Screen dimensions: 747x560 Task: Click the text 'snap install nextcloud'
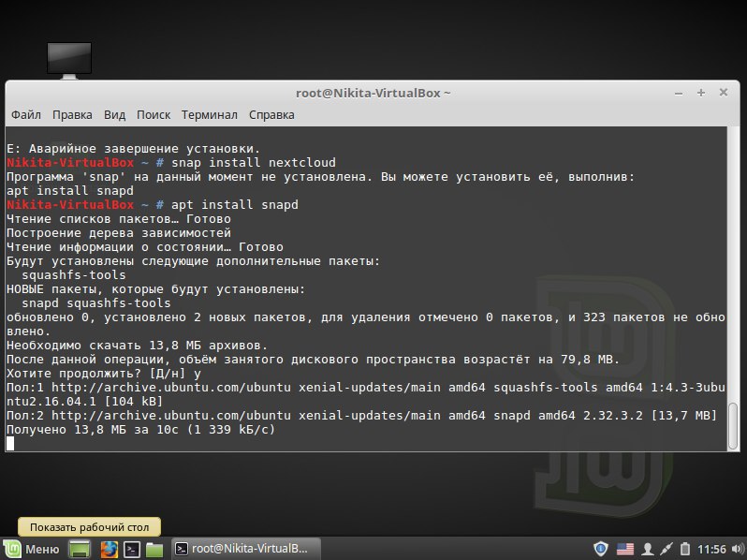point(254,163)
